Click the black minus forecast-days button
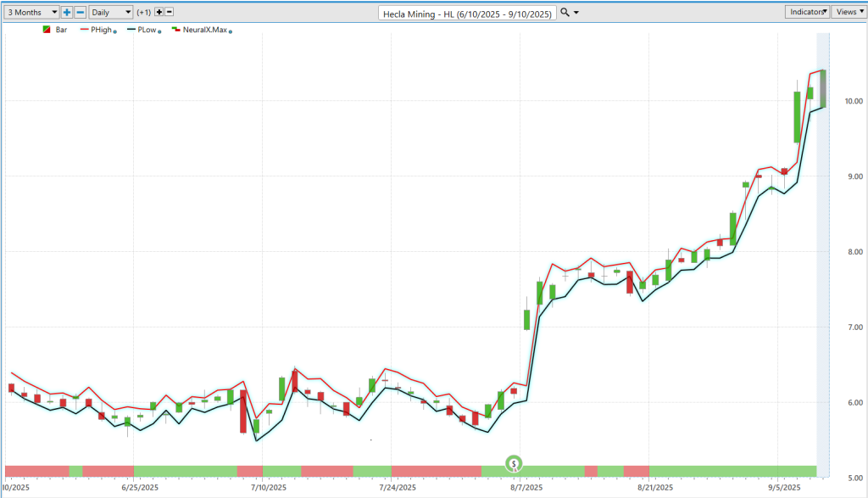Viewport: 868px width, 498px height. 170,12
